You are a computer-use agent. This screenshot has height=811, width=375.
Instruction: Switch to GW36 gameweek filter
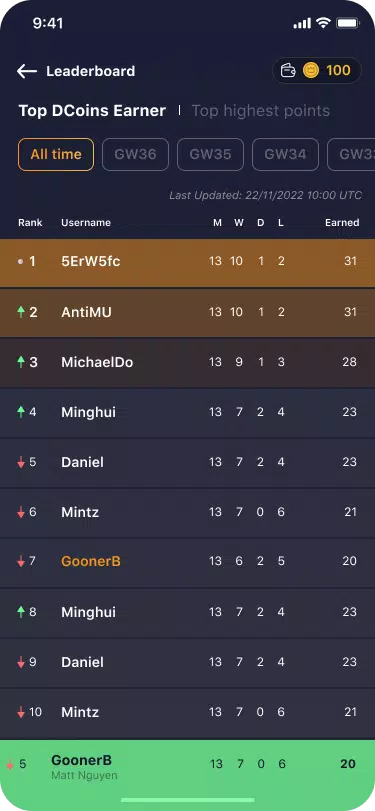(135, 154)
